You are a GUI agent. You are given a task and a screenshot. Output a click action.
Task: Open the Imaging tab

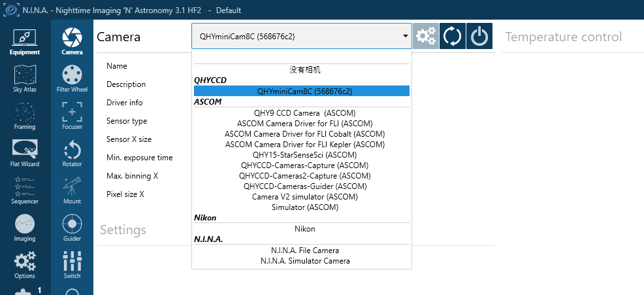[25, 228]
